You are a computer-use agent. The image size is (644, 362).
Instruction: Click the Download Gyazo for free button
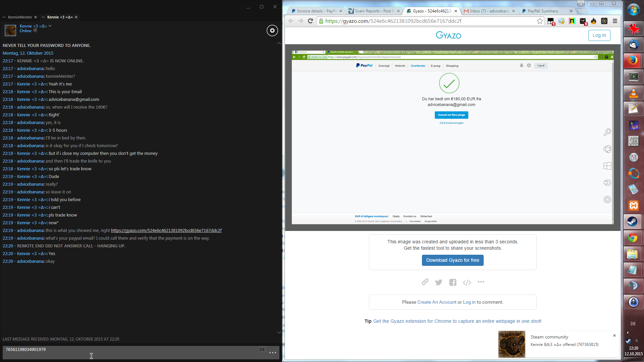[x=452, y=260]
